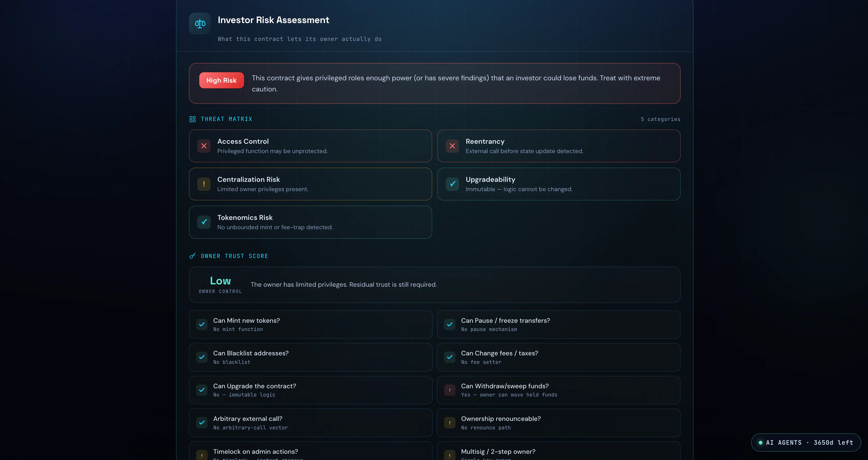Click the "No renounce path" value
Image resolution: width=868 pixels, height=460 pixels.
(486, 428)
